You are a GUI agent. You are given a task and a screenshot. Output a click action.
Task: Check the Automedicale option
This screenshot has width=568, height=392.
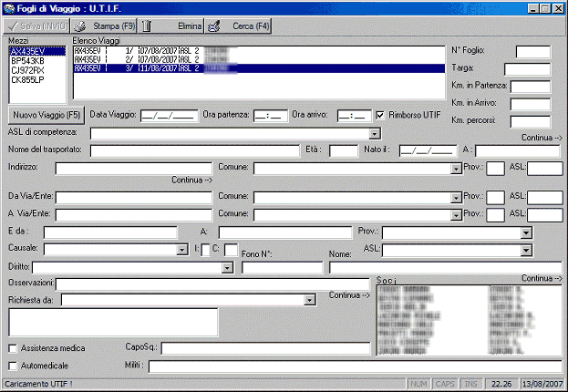13,366
